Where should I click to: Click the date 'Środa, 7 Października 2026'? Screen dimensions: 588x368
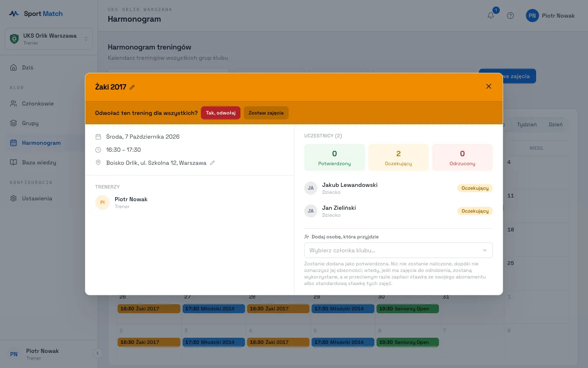pyautogui.click(x=143, y=137)
